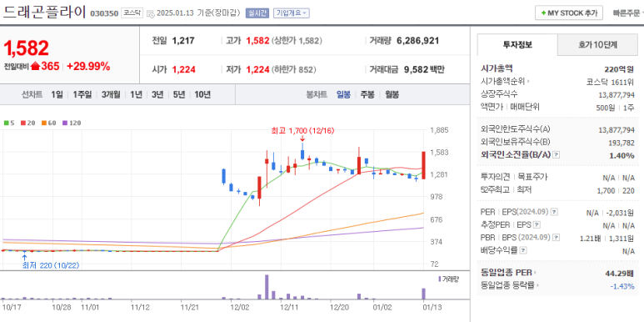Click the 외국인소진율 value 1.40%

pos(622,155)
